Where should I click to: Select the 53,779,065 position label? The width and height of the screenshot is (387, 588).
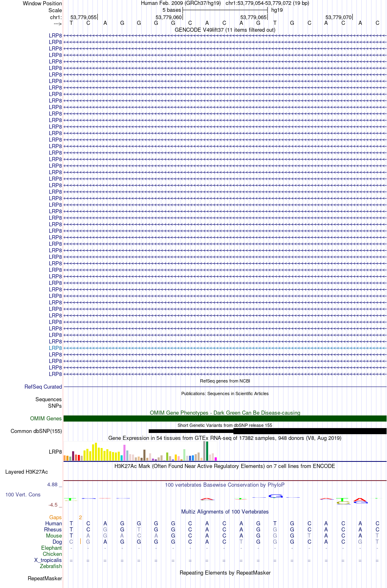point(253,17)
